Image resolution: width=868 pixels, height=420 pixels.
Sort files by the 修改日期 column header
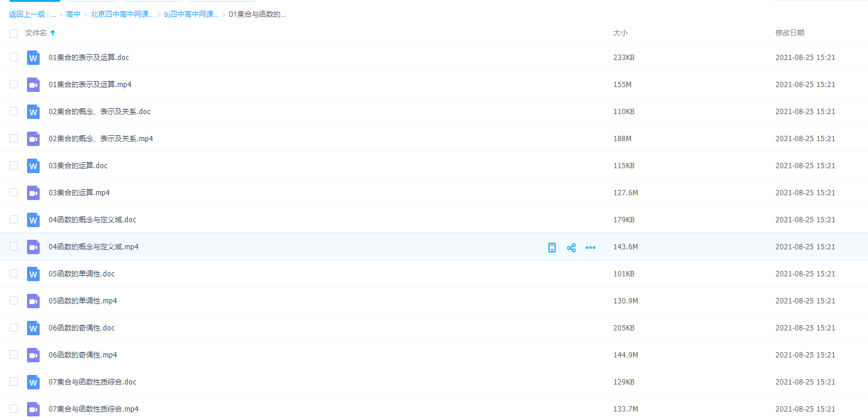(789, 33)
